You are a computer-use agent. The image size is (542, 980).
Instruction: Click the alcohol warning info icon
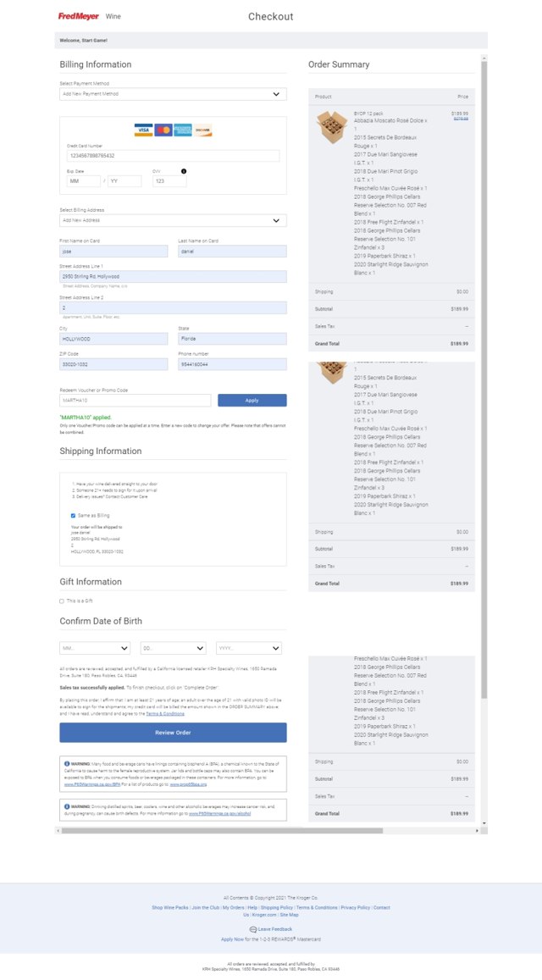coord(67,806)
